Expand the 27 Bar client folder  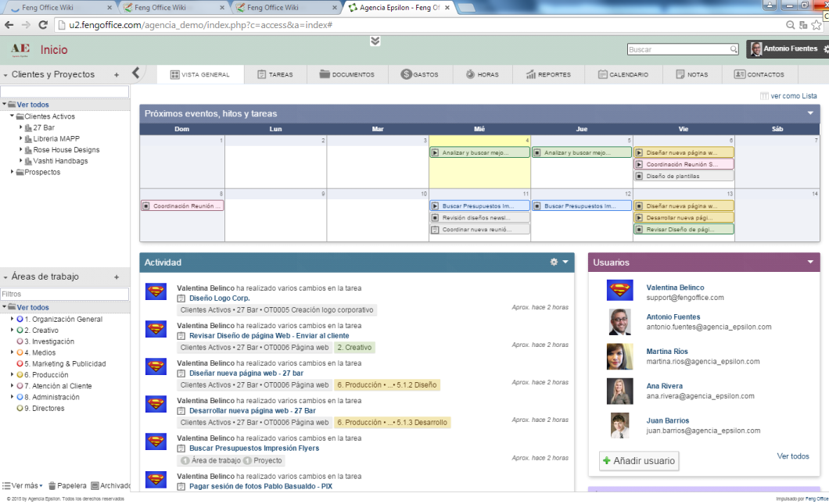tap(20, 127)
